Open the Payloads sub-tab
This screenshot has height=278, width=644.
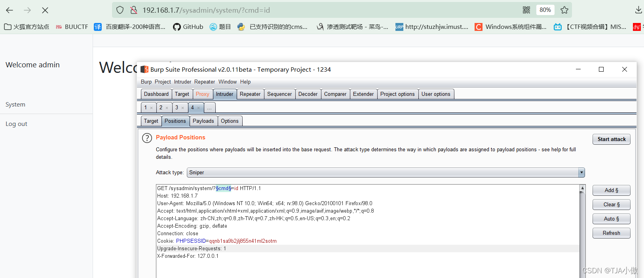point(203,121)
